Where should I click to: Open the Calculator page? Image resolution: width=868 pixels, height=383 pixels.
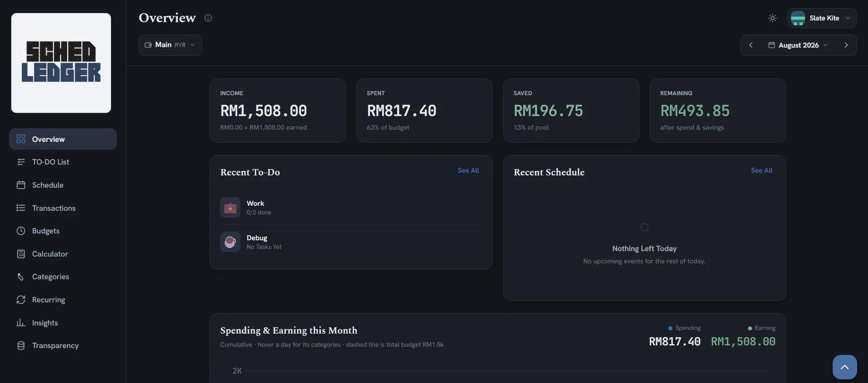coord(63,254)
